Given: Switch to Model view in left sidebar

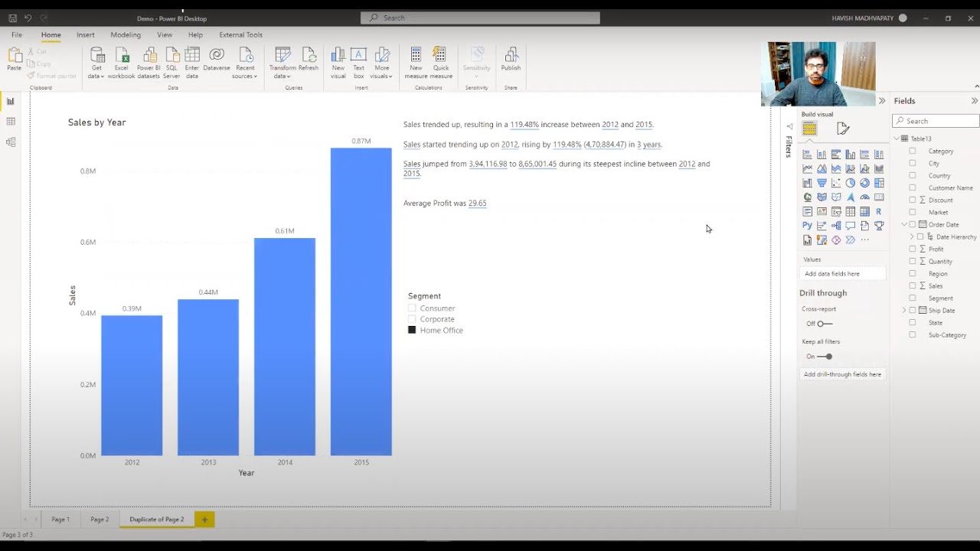Looking at the screenshot, I should [11, 142].
